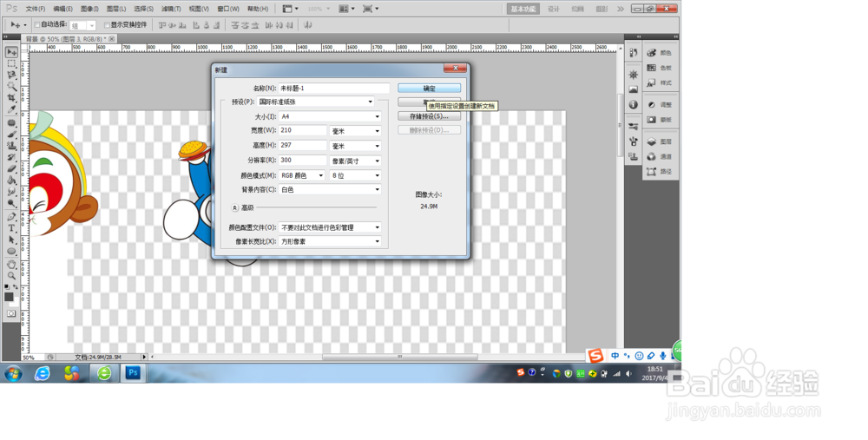Image resolution: width=868 pixels, height=440 pixels.
Task: Click the 存储预设(S)... button
Action: click(429, 116)
